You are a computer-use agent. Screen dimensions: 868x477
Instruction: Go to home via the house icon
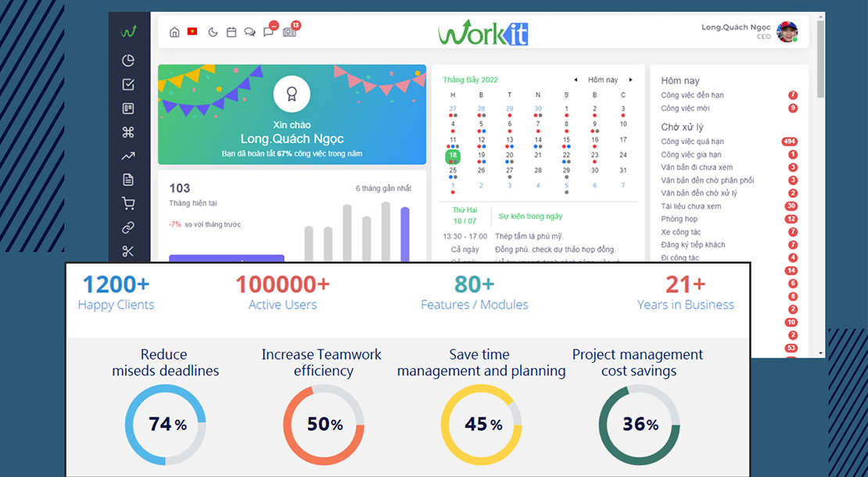coord(174,32)
